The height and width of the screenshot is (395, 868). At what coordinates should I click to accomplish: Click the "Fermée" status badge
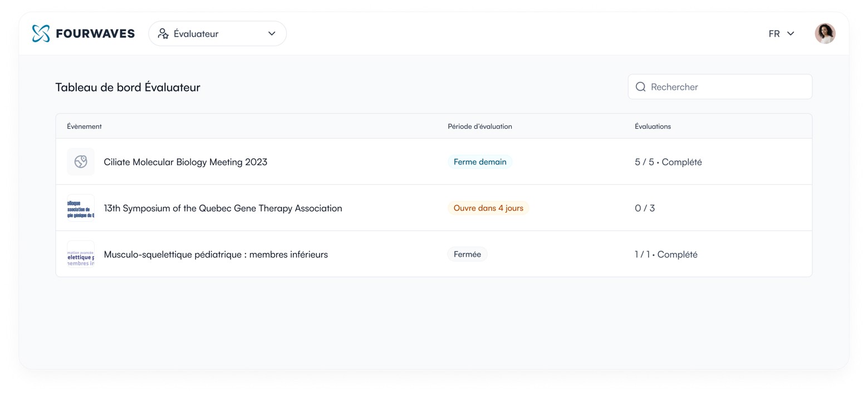(467, 255)
